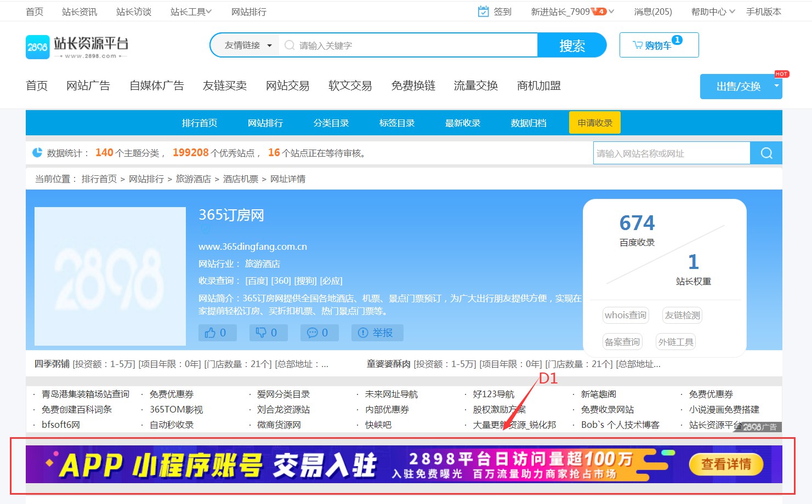Check [百度] 收录查询 link
Screen dimensions: 812x504
(257, 281)
